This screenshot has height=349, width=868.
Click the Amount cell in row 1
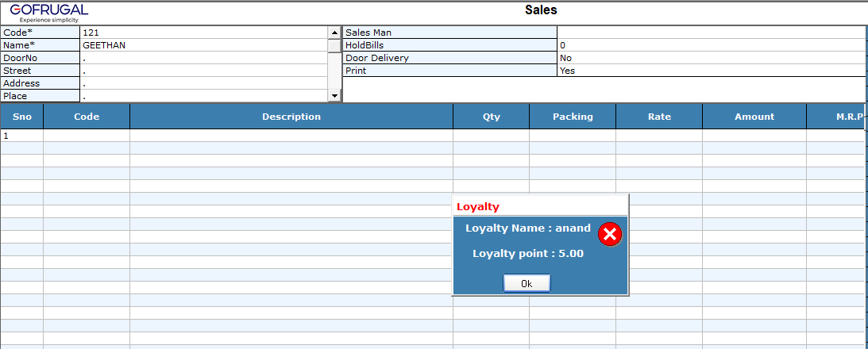point(754,136)
